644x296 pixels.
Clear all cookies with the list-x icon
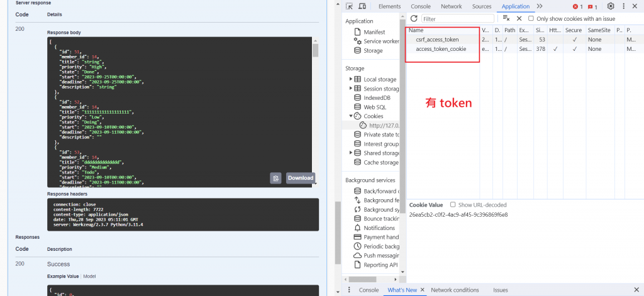pos(506,18)
